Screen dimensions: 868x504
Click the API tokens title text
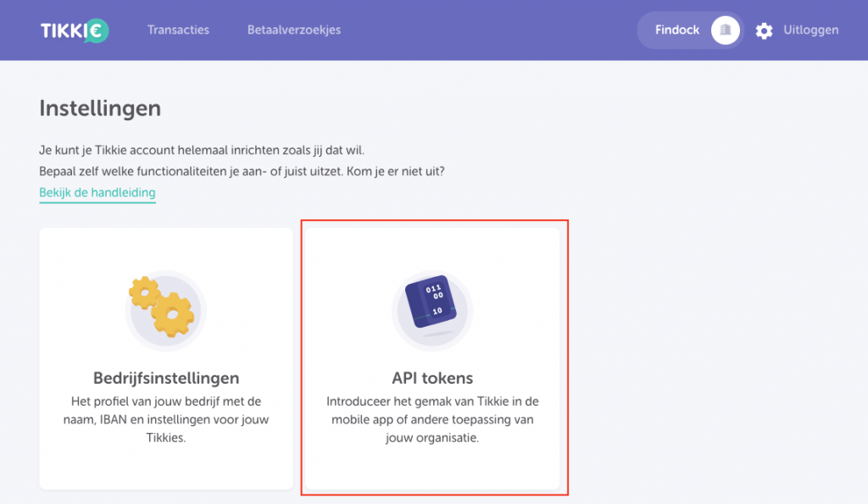432,378
